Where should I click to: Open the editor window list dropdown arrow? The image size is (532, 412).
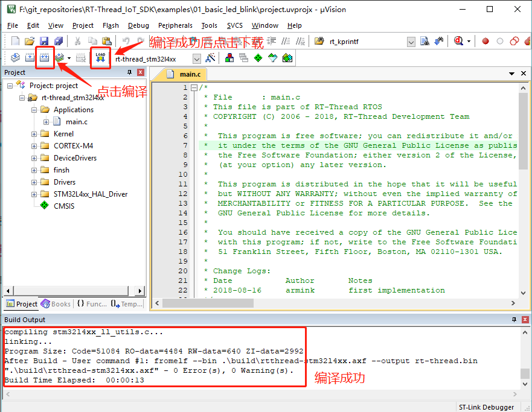point(511,74)
